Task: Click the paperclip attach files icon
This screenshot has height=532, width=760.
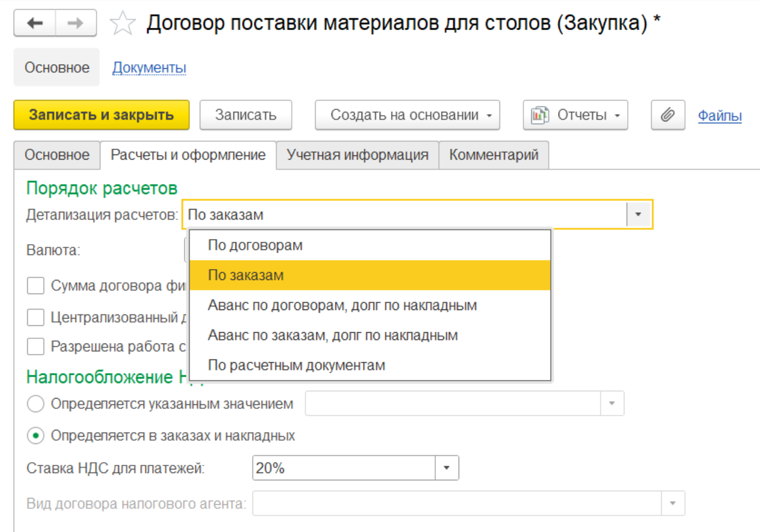Action: click(667, 115)
